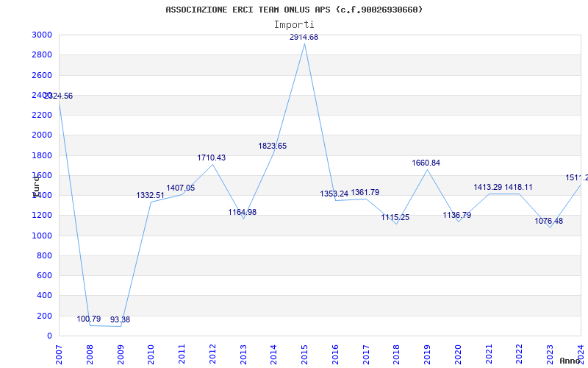Viewport: 588px width, 368px height.
Task: Click the 2800 y-axis tick label
Action: [42, 54]
